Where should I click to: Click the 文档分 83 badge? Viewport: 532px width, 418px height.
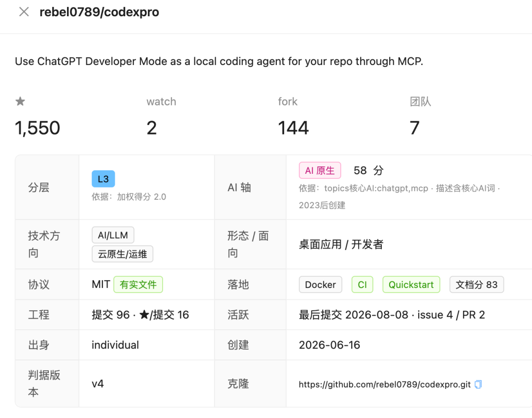click(x=477, y=285)
